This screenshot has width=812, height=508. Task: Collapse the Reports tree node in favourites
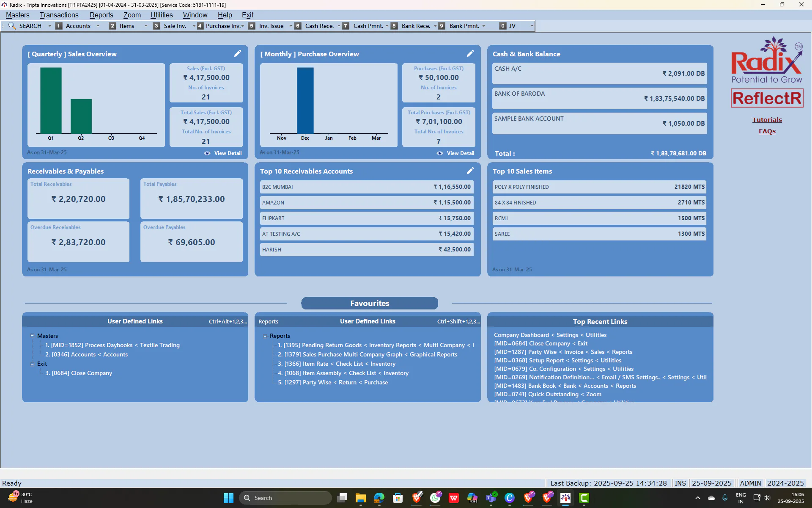click(265, 336)
